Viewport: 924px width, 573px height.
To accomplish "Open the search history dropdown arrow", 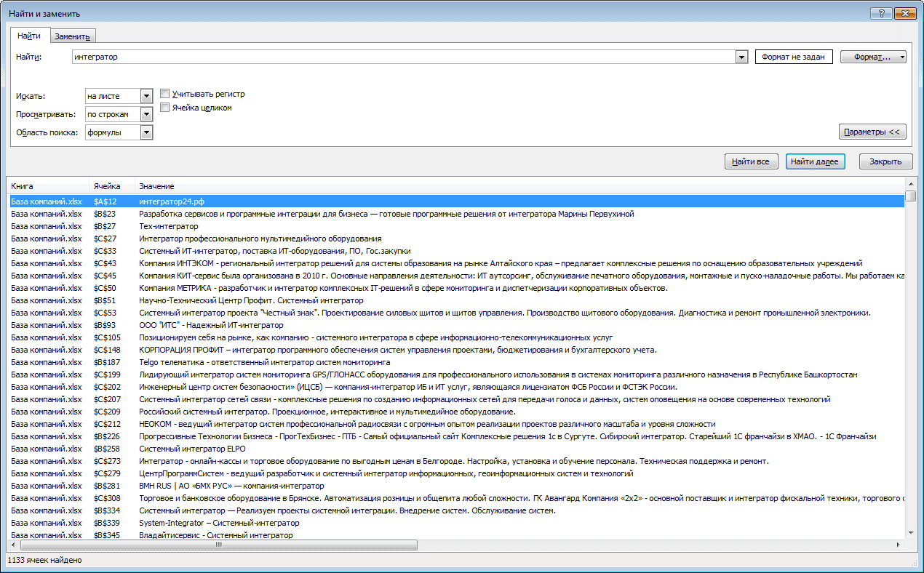I will point(742,57).
